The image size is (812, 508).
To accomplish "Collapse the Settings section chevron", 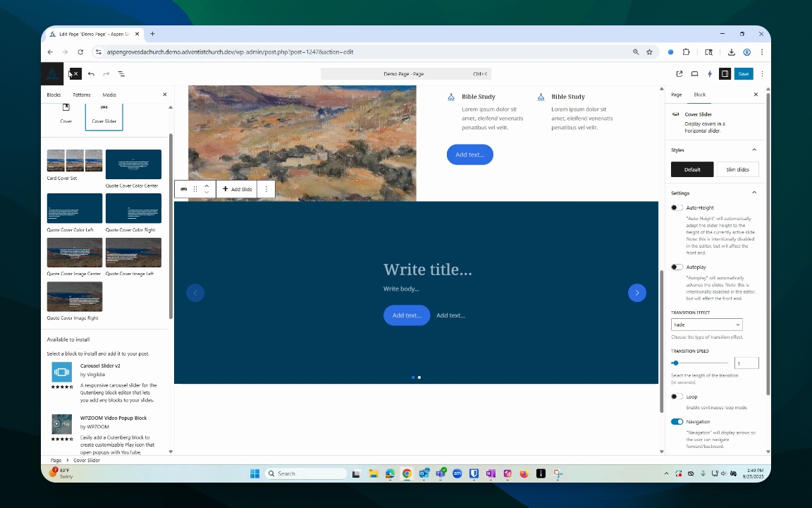I will click(753, 193).
